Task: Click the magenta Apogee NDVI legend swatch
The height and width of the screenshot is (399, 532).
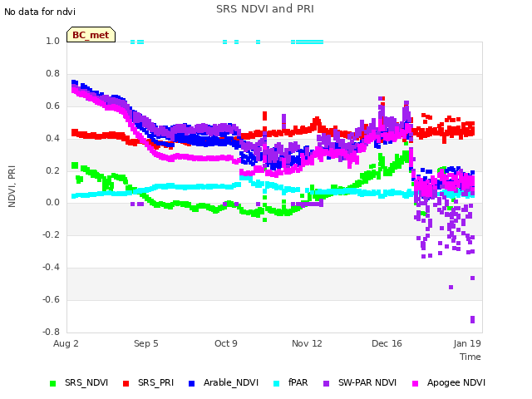Action: click(x=415, y=383)
